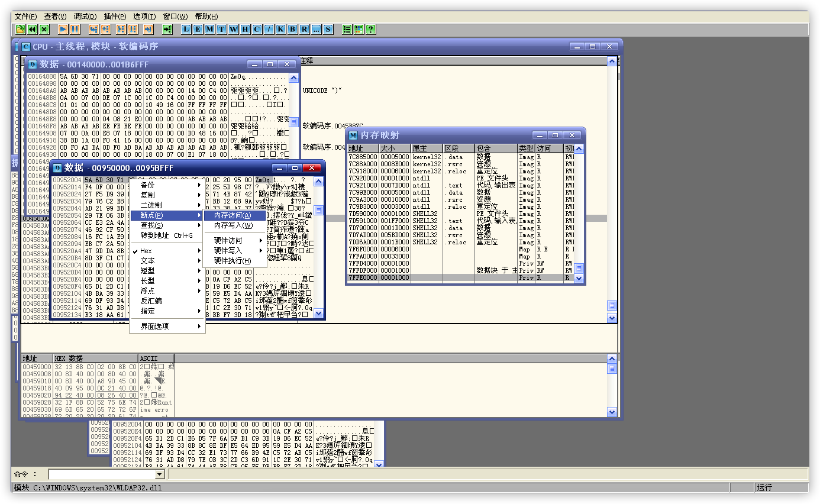Screen dimensions: 820x504
Task: Choose 内存写入(W) from the submenu
Action: point(233,225)
